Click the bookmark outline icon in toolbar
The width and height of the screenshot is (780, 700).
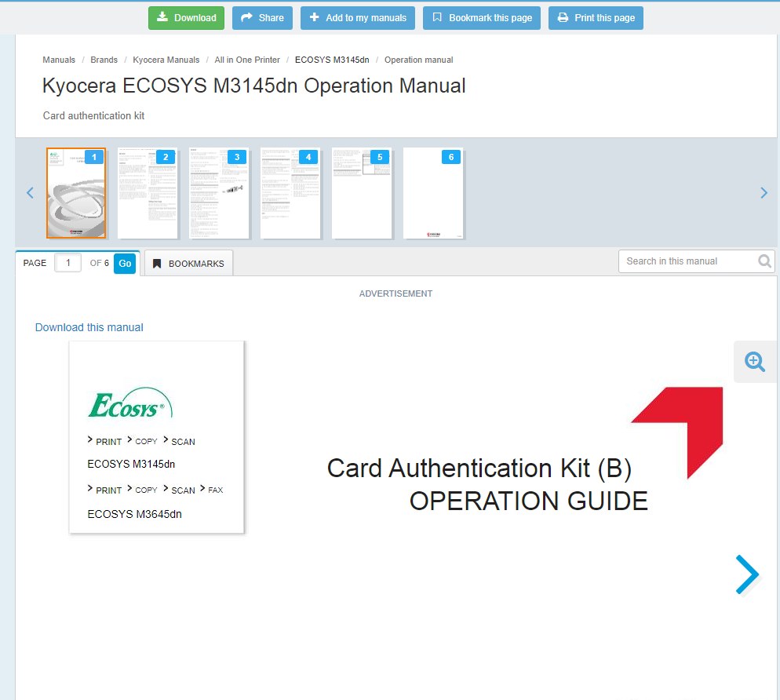tap(437, 17)
